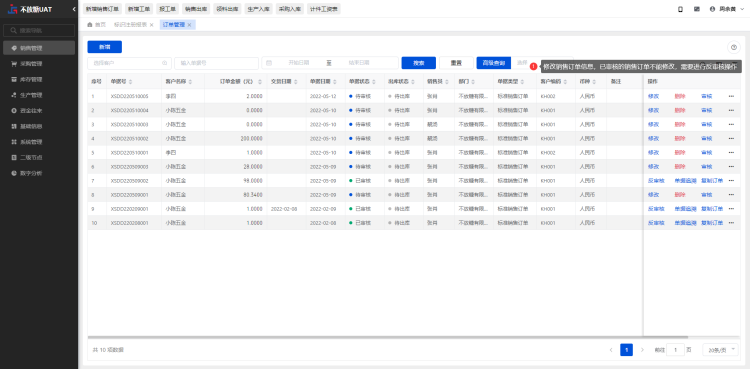Click the 生产入库 shortcut

point(258,9)
